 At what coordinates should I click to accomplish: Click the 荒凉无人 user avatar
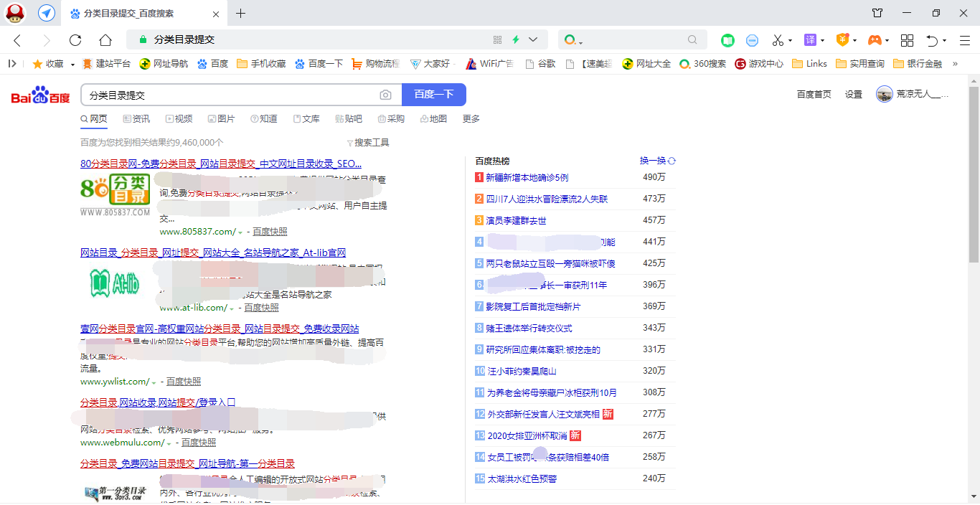coord(884,94)
